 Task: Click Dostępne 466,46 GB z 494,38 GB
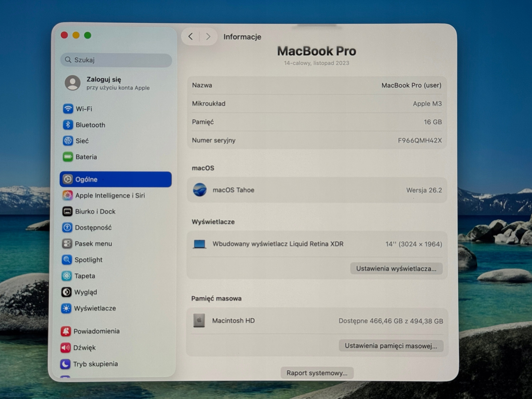click(x=391, y=321)
